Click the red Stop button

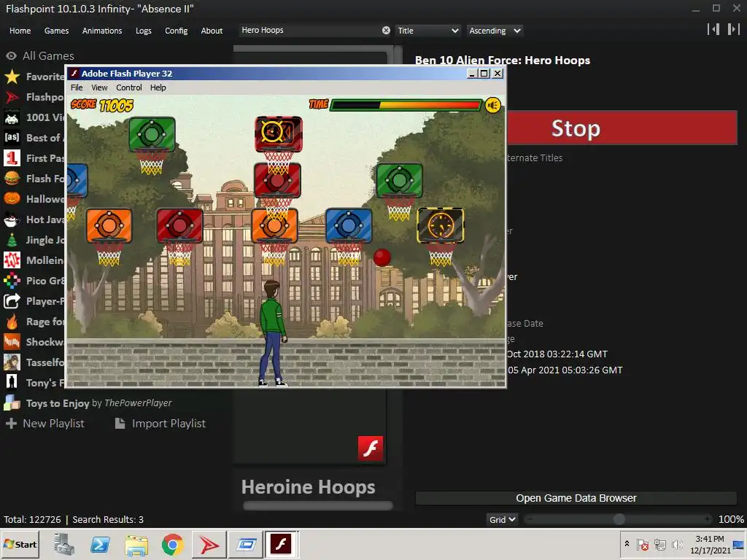click(x=622, y=128)
